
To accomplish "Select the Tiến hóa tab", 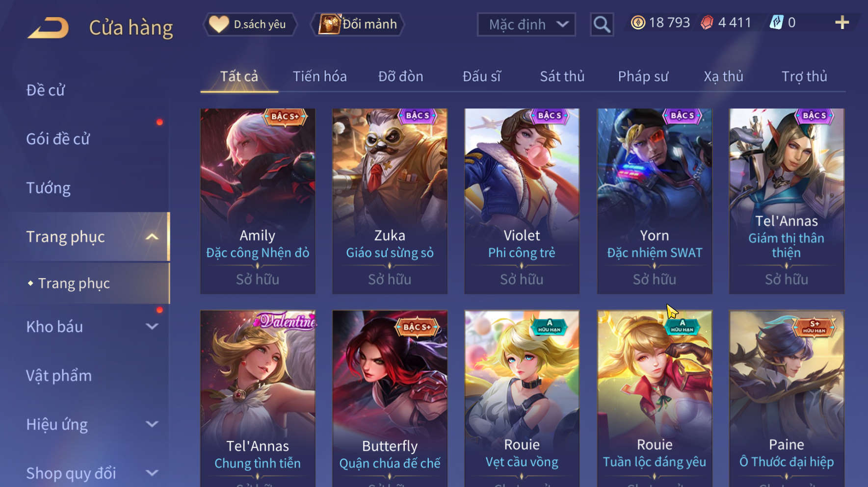I will click(320, 77).
